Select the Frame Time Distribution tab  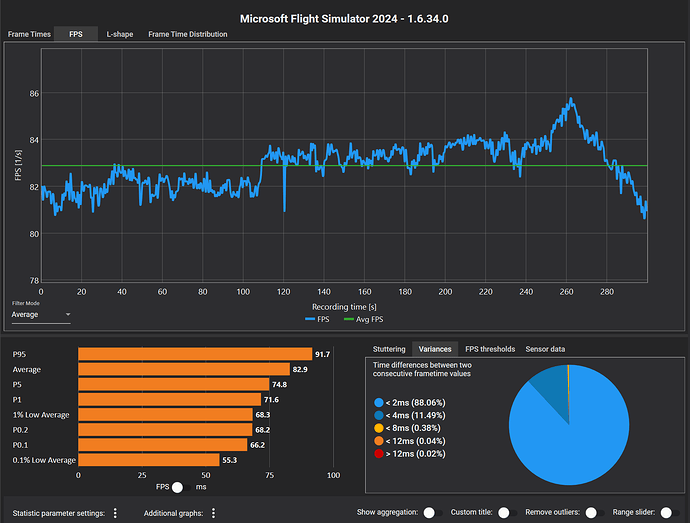pyautogui.click(x=188, y=34)
